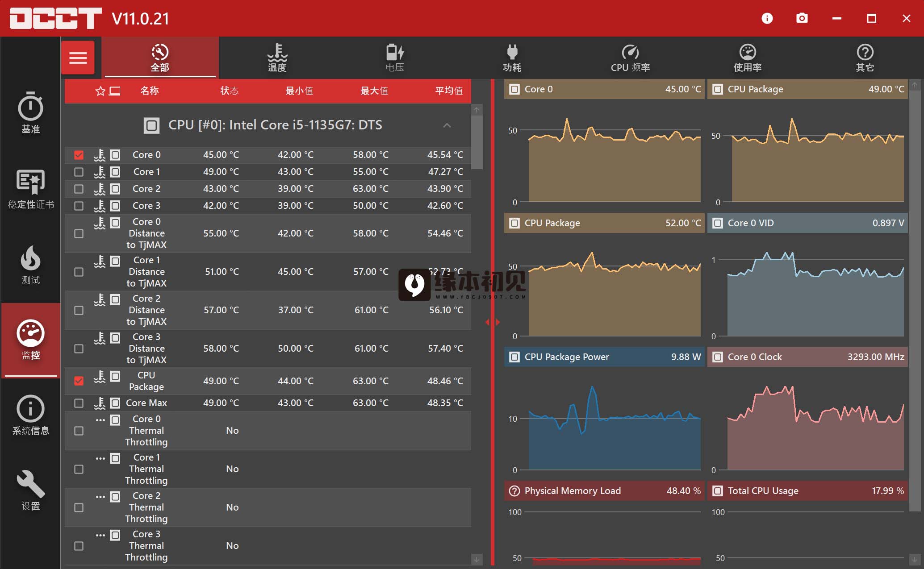Uncheck the Core 0 temperature checkbox
924x569 pixels.
[x=79, y=155]
